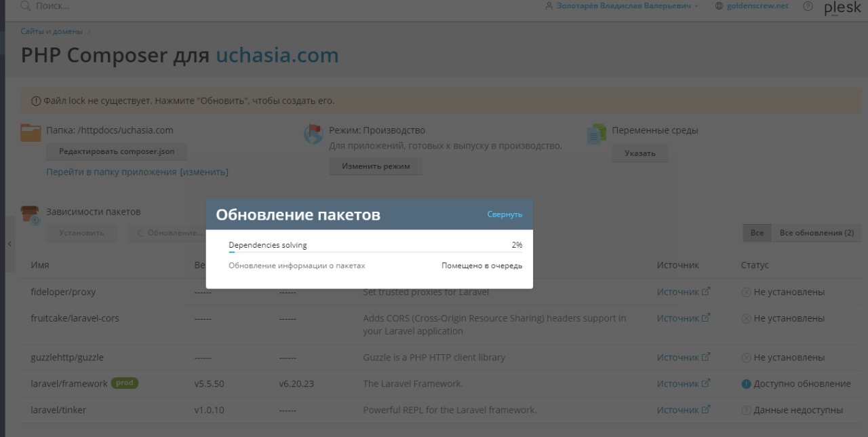Image resolution: width=868 pixels, height=437 pixels.
Task: Click Помещено в очередь status text
Action: [x=481, y=266]
